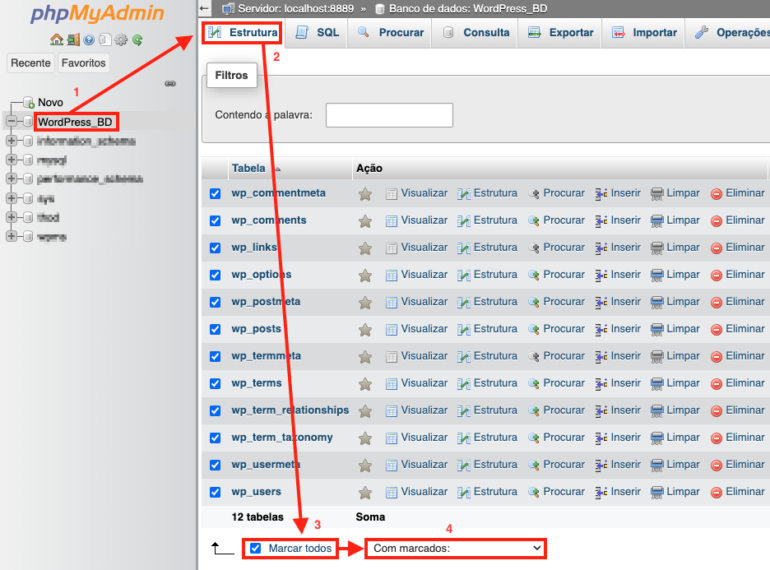Expand the sixth database tree node
The image size is (770, 570).
(x=11, y=217)
